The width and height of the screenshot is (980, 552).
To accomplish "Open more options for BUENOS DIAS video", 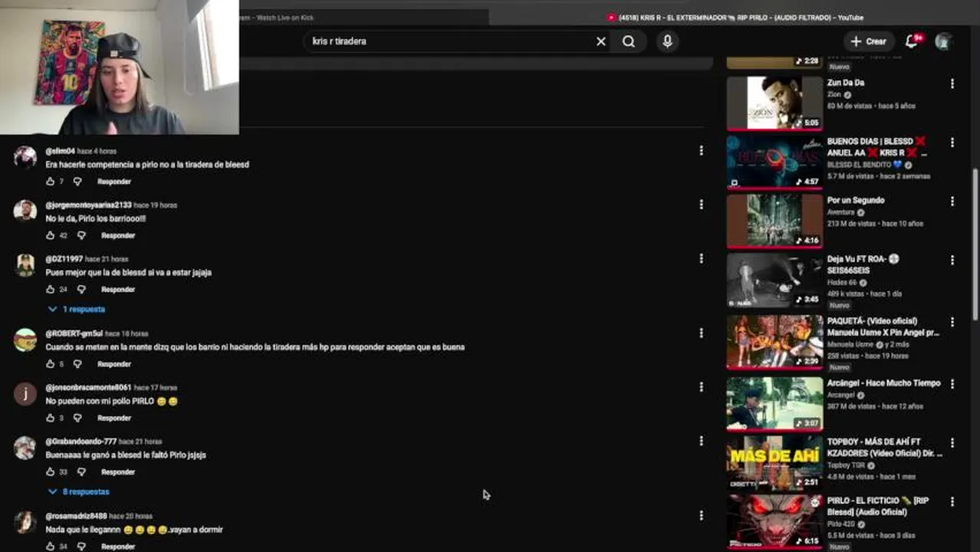I will (952, 143).
